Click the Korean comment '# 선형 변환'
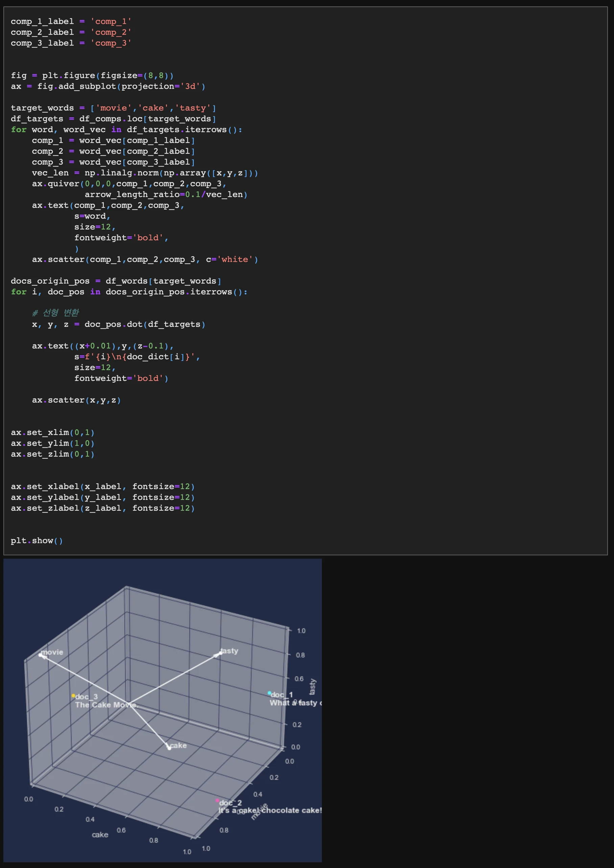Viewport: 614px width, 868px height. pyautogui.click(x=55, y=313)
